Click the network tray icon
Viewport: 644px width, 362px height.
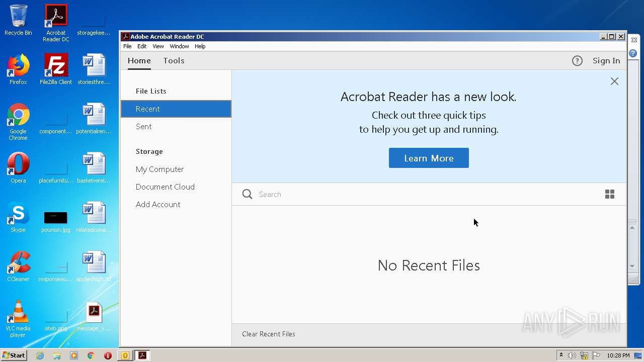(584, 355)
